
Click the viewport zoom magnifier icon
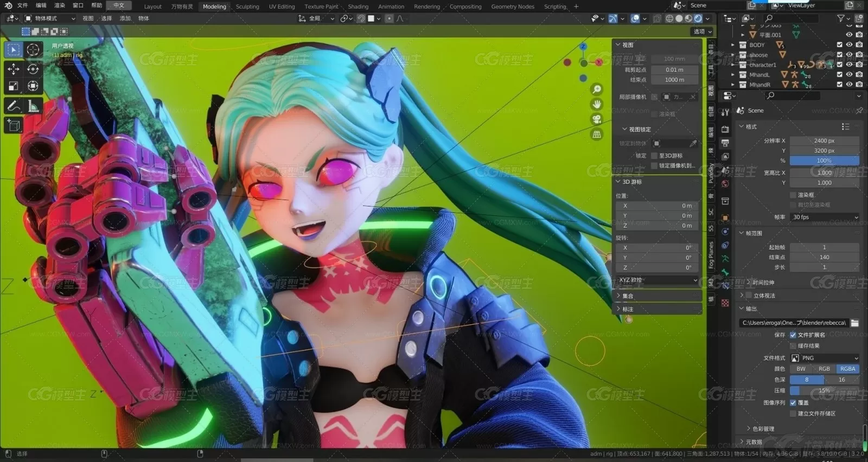597,89
